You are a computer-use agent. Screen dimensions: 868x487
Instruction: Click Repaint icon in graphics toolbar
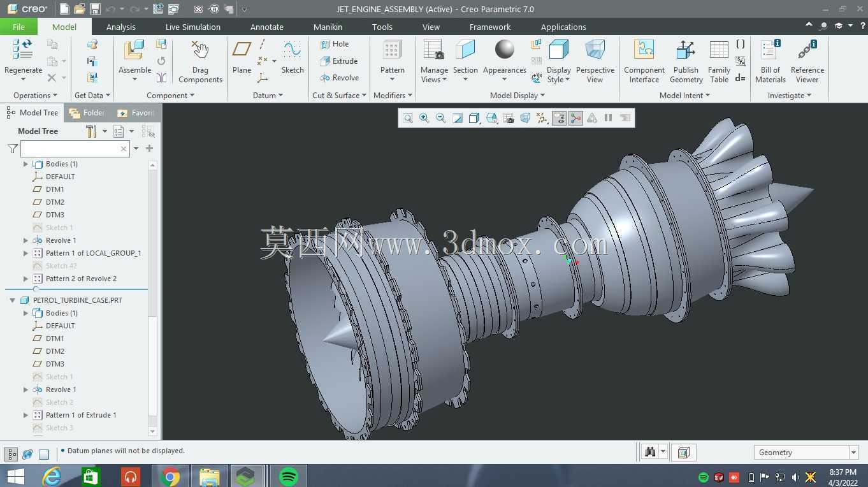458,118
